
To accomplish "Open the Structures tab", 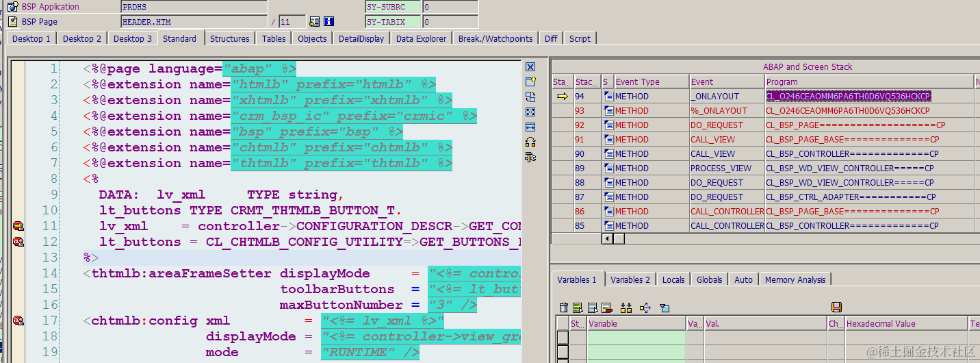I will [230, 39].
